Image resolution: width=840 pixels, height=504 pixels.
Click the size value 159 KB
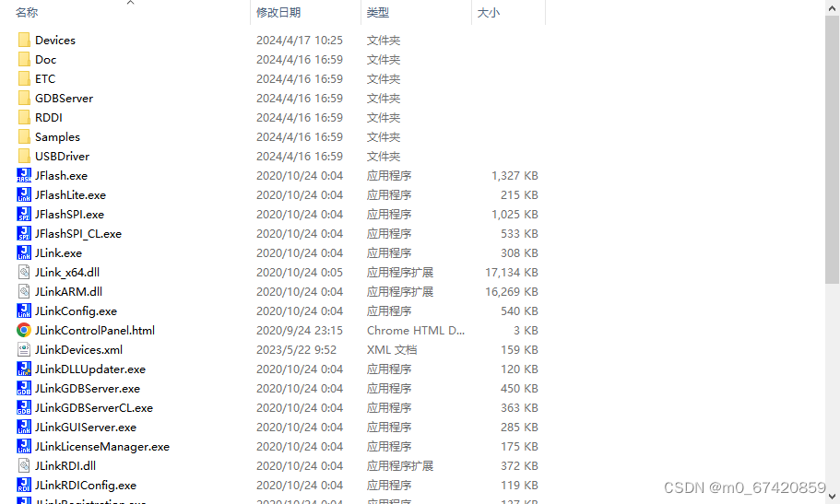tap(519, 350)
